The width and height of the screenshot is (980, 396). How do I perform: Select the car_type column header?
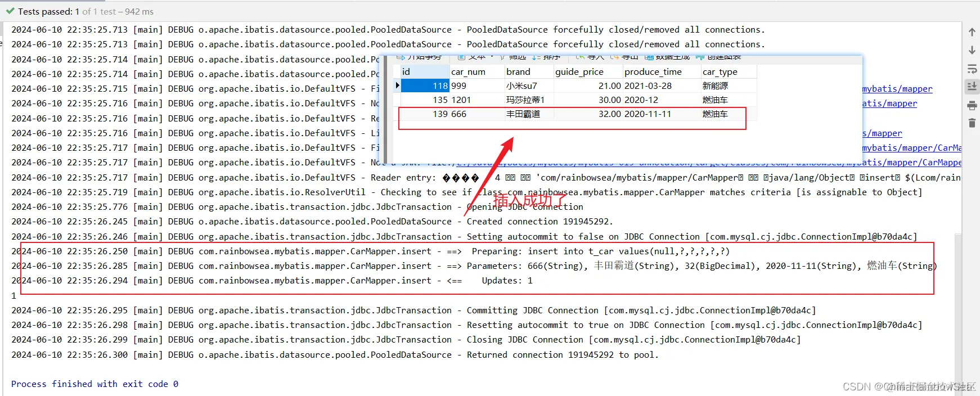point(728,71)
